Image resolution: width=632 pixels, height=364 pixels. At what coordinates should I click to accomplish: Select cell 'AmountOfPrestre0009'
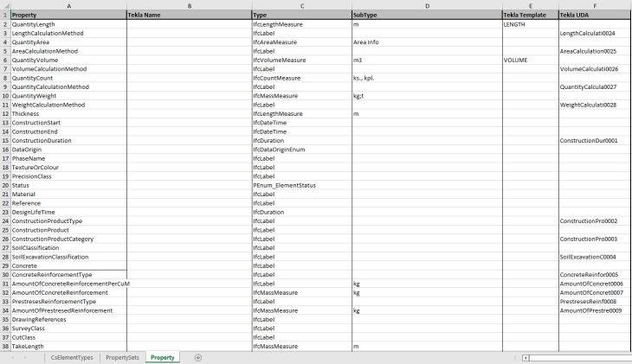[x=595, y=310]
